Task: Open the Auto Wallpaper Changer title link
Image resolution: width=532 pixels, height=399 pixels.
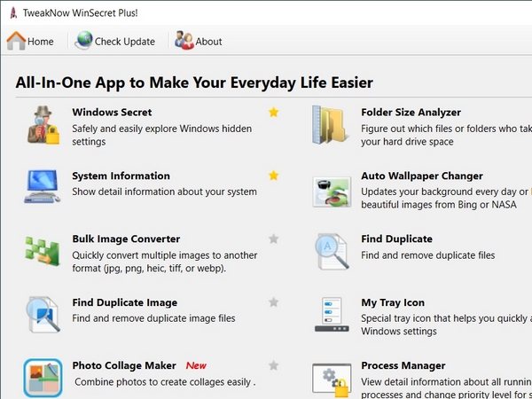Action: pos(422,176)
